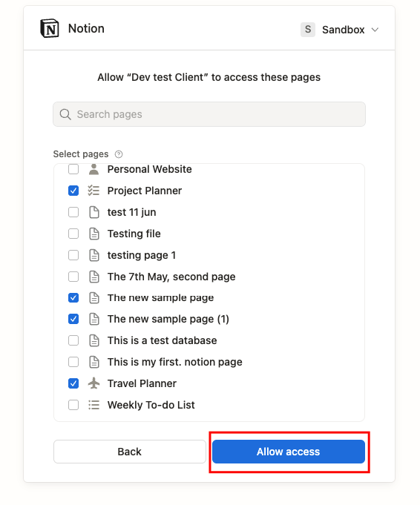Click the testing page 1 document icon
Viewport: 420px width, 505px height.
tap(93, 255)
